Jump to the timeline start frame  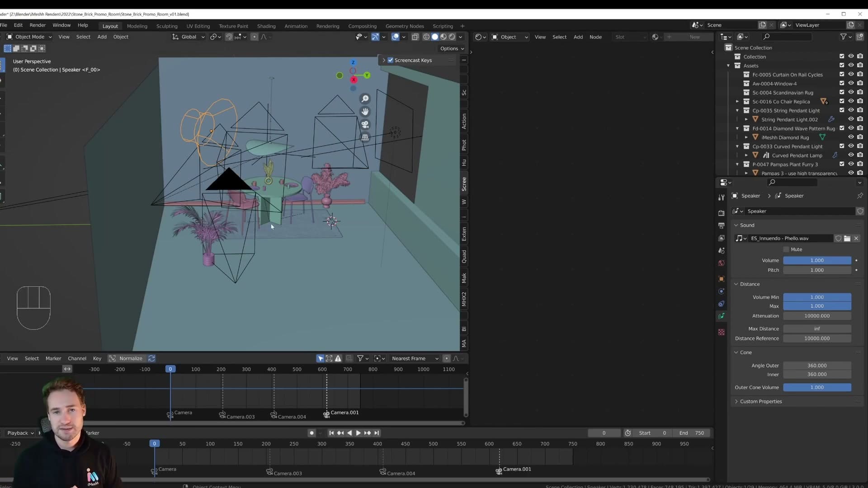point(331,433)
